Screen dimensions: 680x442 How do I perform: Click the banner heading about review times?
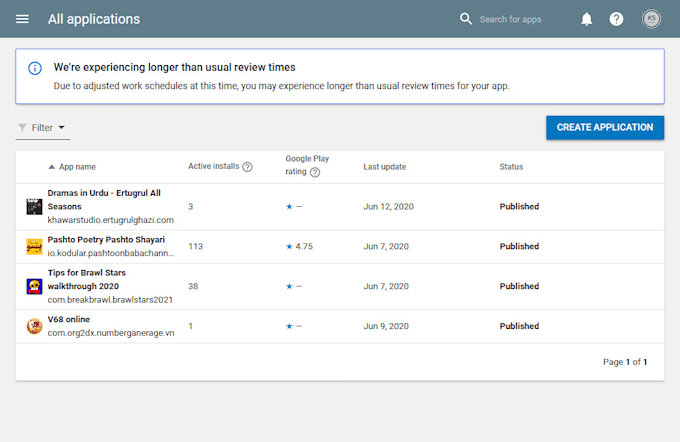174,67
